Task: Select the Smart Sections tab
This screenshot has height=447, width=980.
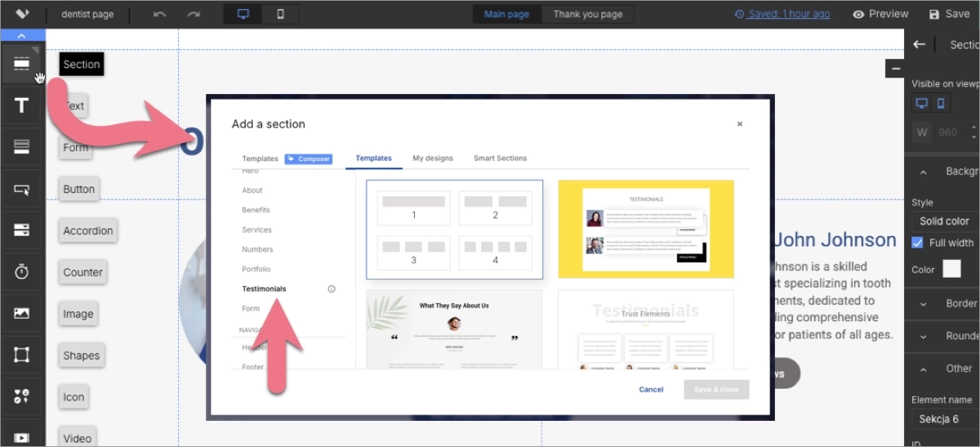Action: pos(501,159)
